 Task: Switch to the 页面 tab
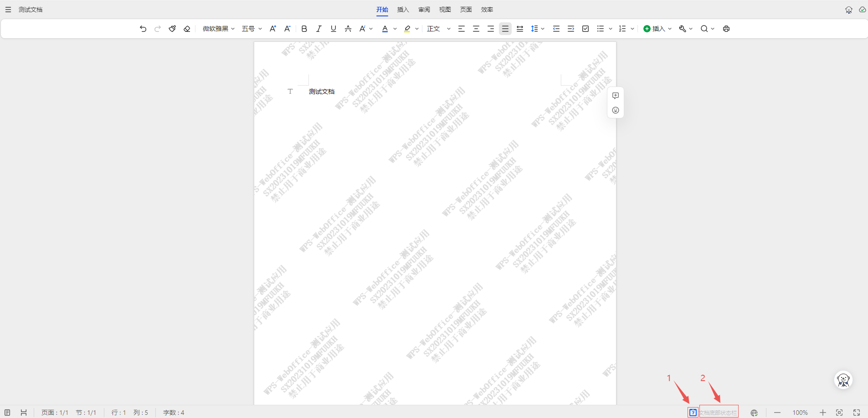(x=466, y=10)
